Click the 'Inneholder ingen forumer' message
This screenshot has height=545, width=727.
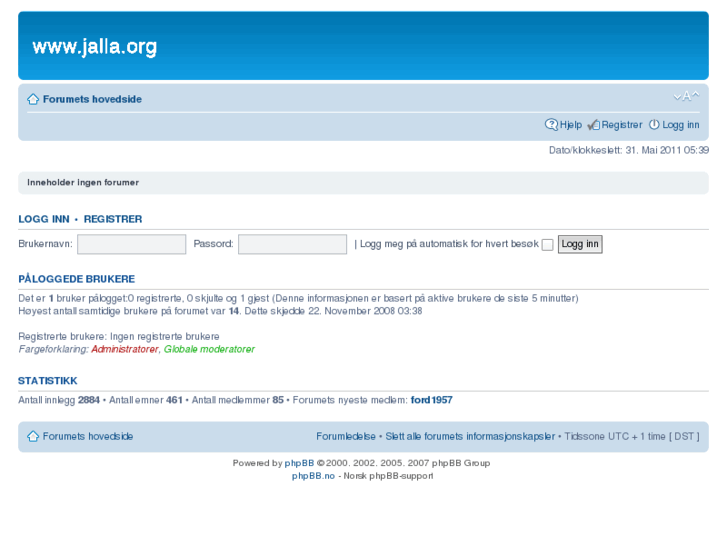coord(83,183)
